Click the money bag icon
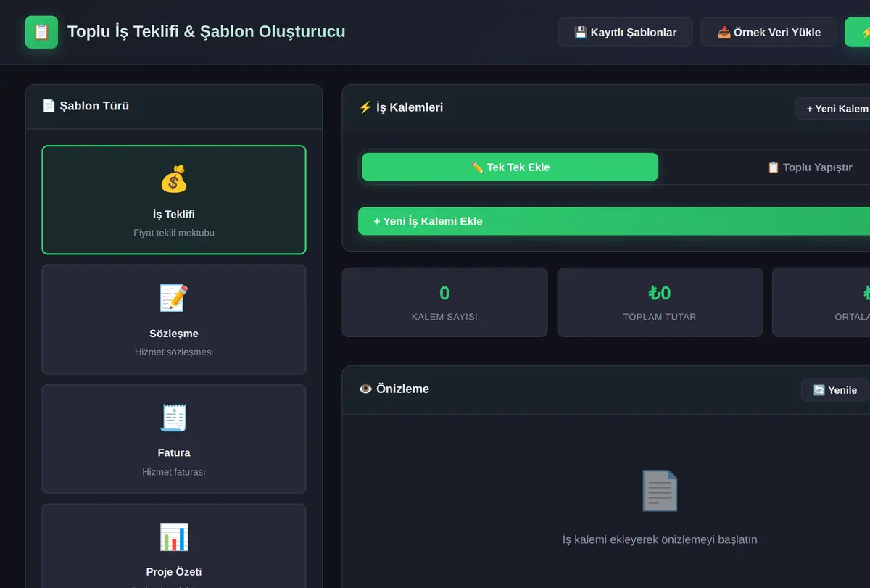This screenshot has width=870, height=588. (174, 179)
